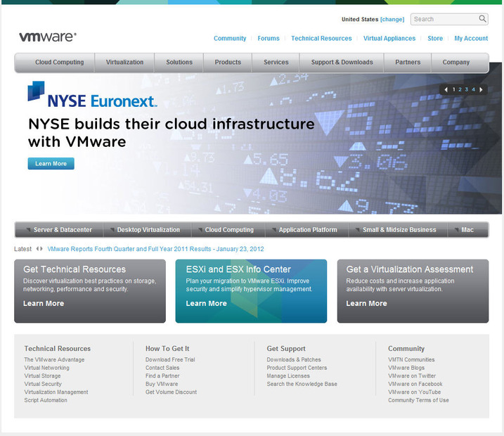Click the ESXi and ESX Info Center title
The image size is (504, 436).
[x=238, y=269]
